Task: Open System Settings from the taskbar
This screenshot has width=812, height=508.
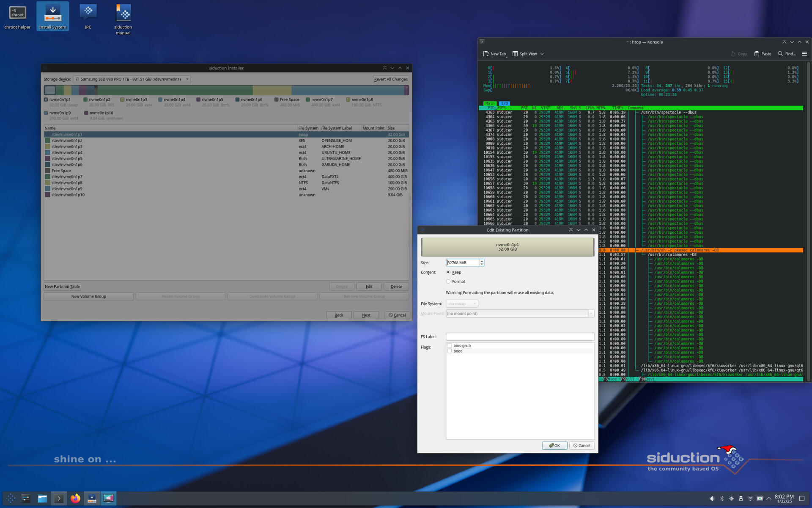Action: 26,498
